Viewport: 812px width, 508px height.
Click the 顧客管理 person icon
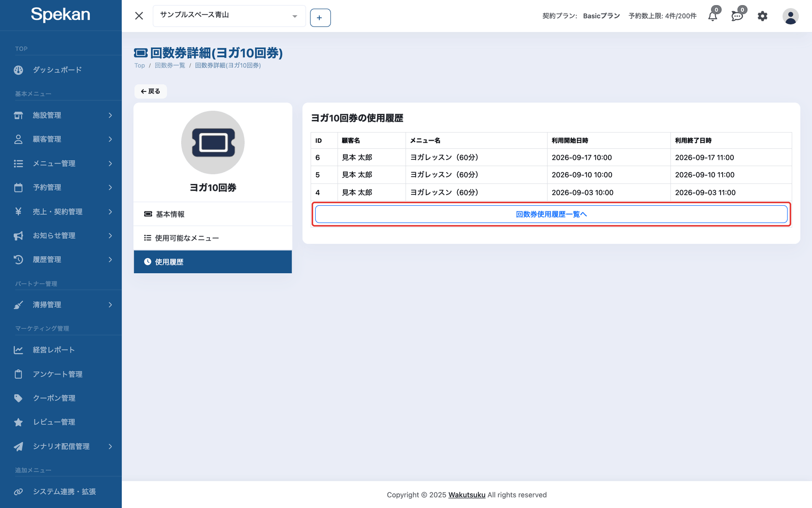(18, 139)
